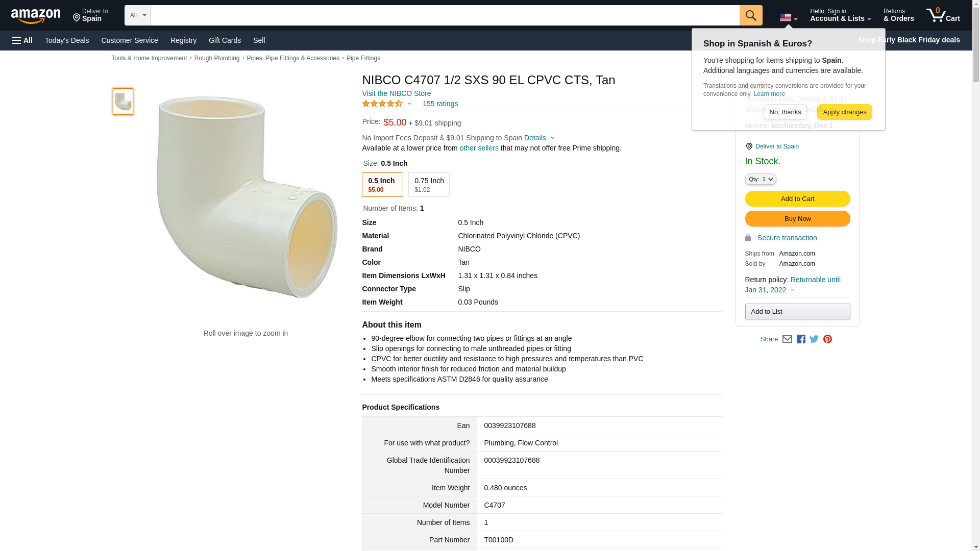Open the shopping cart icon
The width and height of the screenshot is (980, 551).
tap(943, 15)
